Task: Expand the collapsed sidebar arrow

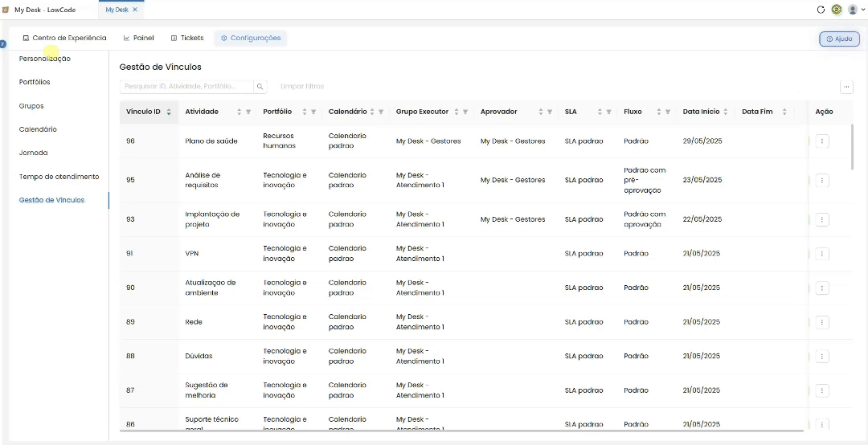Action: (x=2, y=43)
